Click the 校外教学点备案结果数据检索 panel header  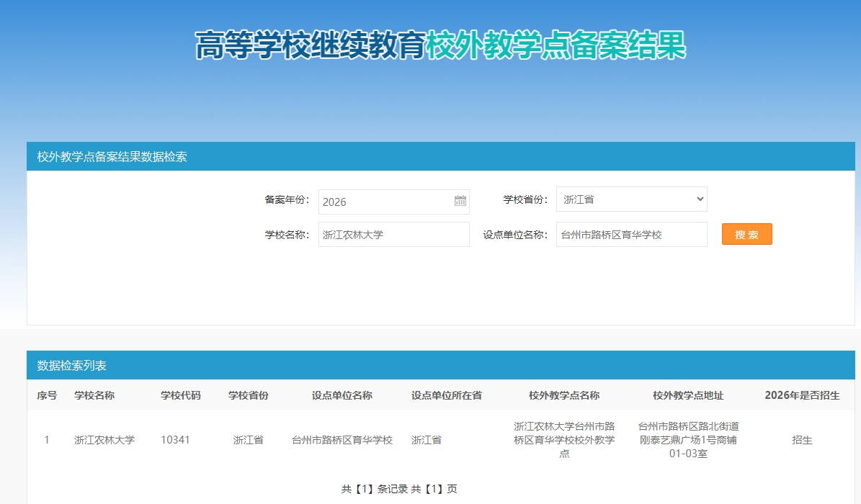point(441,156)
